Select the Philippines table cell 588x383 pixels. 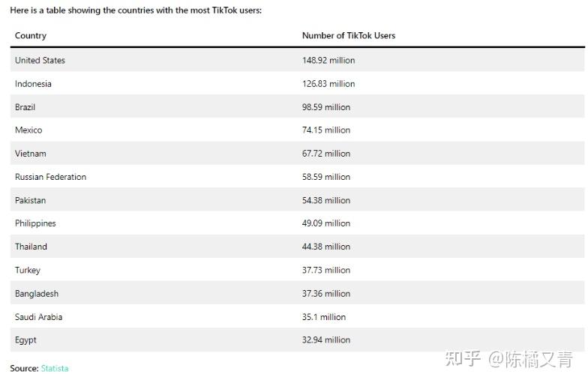(35, 223)
